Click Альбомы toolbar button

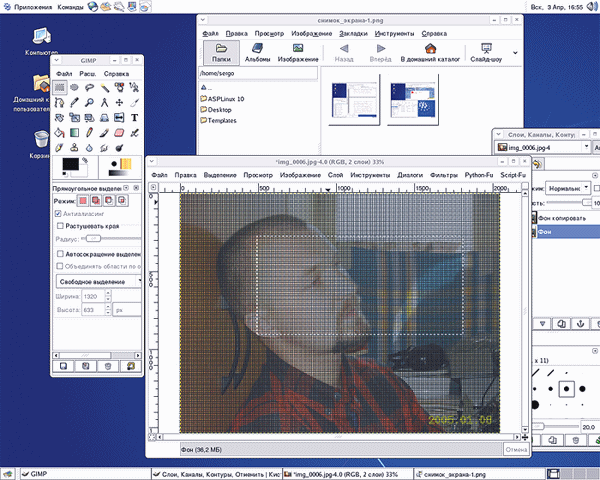click(258, 53)
